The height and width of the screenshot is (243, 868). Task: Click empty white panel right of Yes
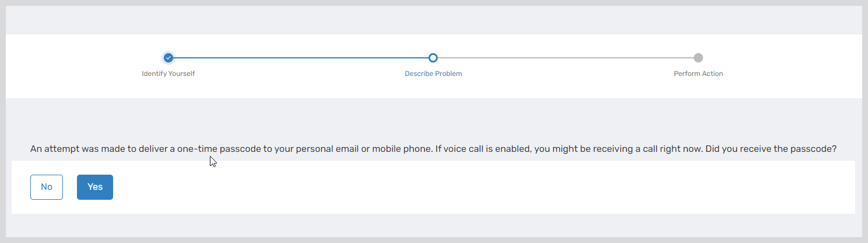point(466,187)
